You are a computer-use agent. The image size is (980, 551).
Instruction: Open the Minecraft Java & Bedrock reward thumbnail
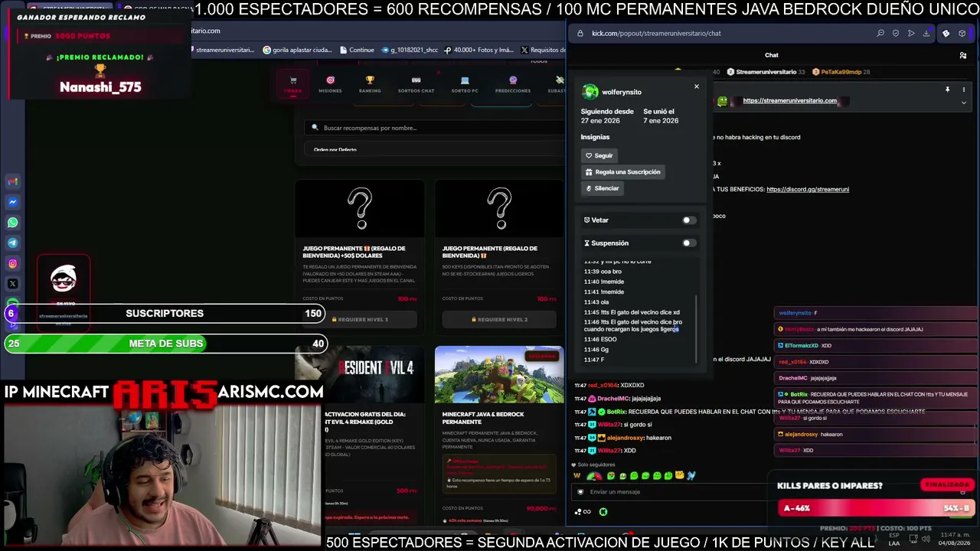[x=499, y=374]
